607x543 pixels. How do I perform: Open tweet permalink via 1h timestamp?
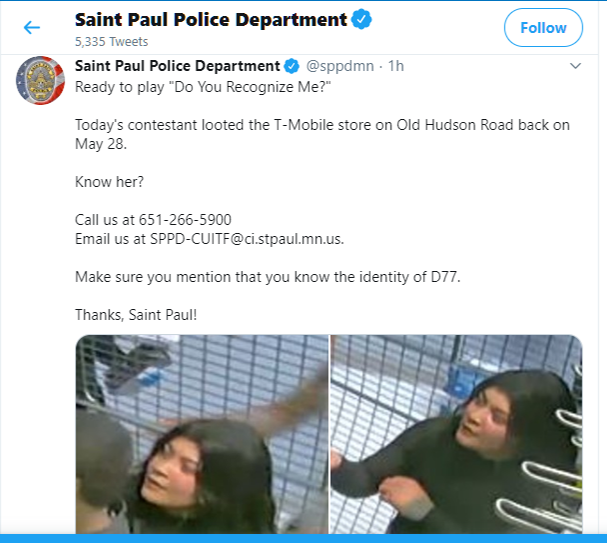[396, 66]
